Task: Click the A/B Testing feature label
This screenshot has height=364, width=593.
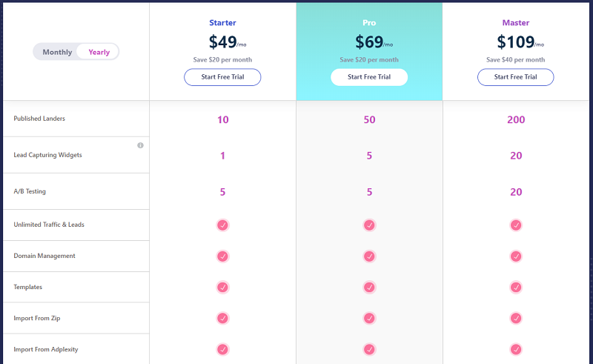Action: (x=30, y=191)
